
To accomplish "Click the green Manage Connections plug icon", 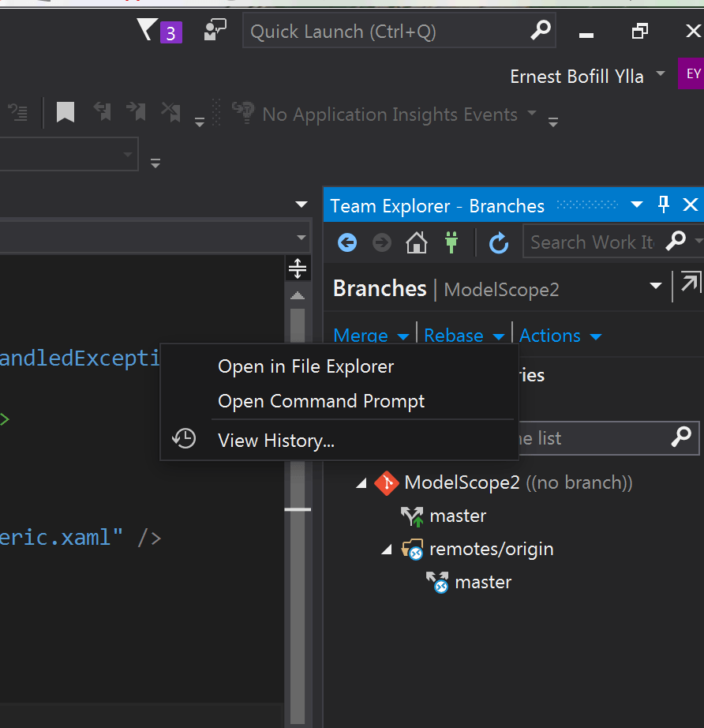I will [451, 242].
